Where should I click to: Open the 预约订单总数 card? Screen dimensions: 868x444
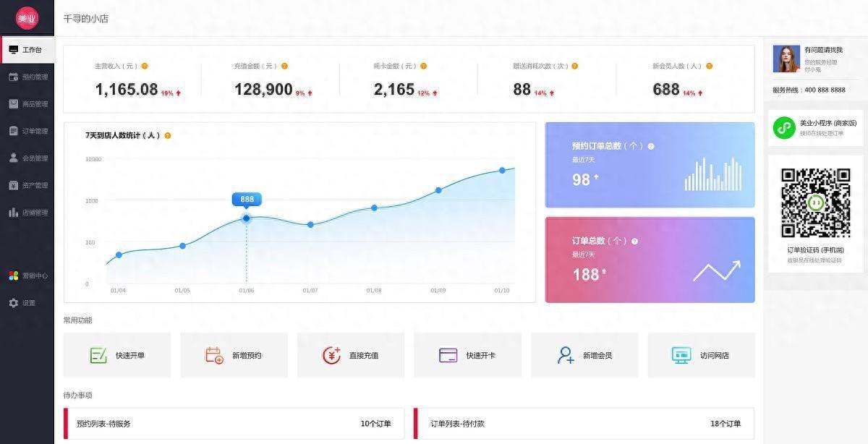pos(649,165)
